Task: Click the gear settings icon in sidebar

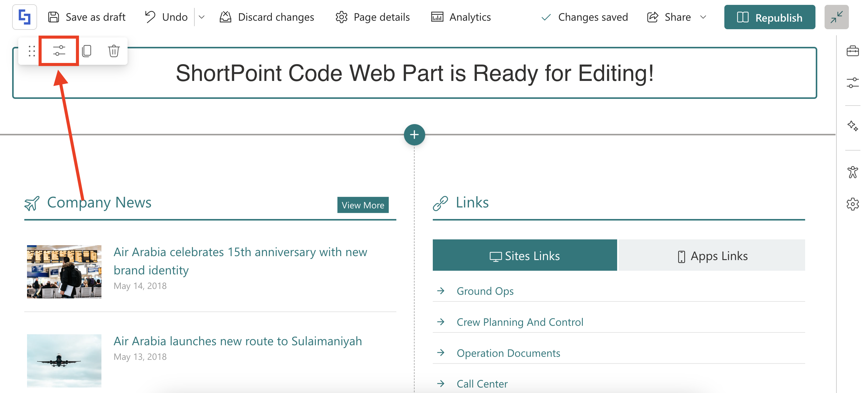Action: click(x=852, y=204)
